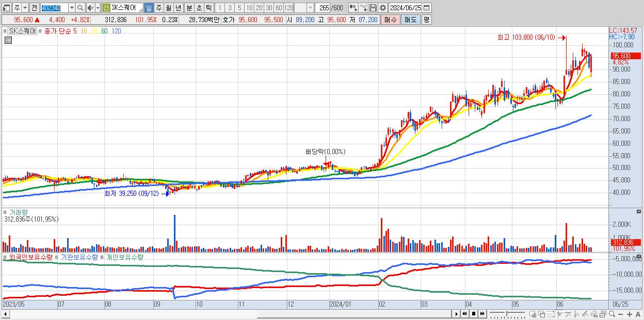Open the SK스퀘어 stock name selector

(126, 8)
